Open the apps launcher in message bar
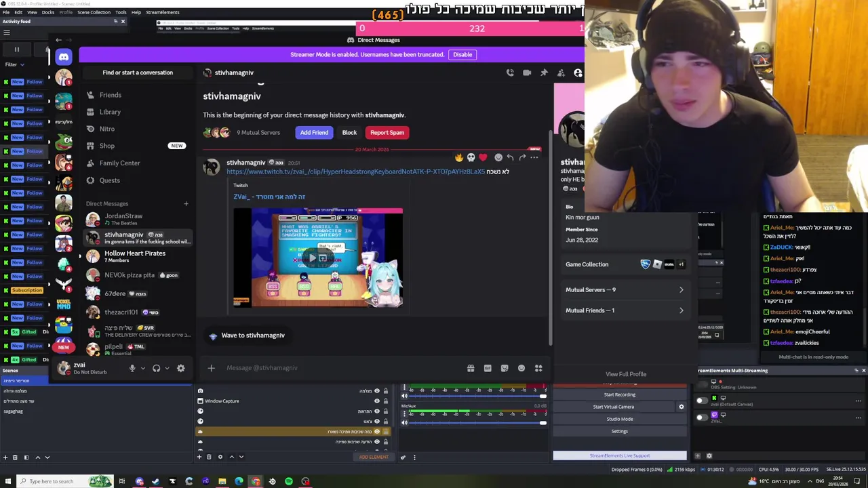The width and height of the screenshot is (868, 488). tap(538, 368)
